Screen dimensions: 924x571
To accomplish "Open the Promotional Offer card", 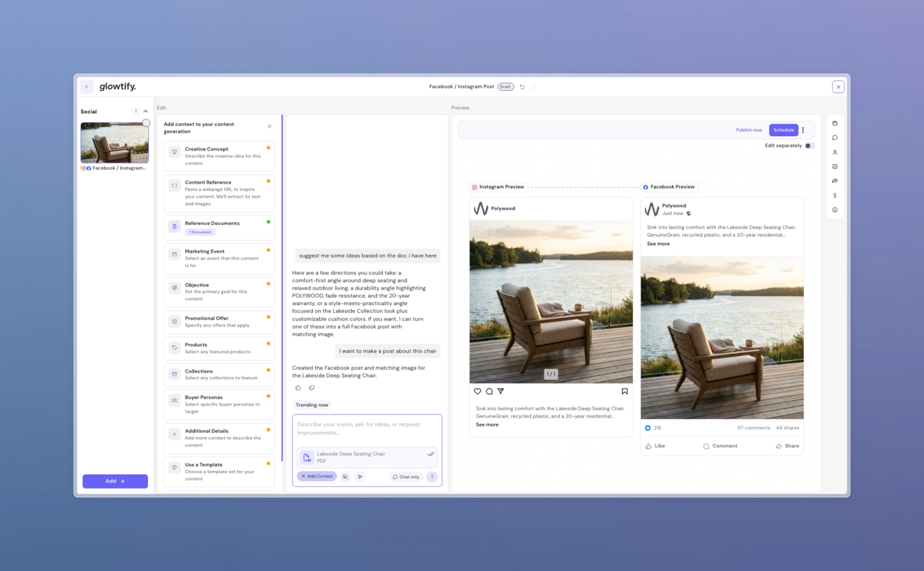I will pyautogui.click(x=219, y=322).
